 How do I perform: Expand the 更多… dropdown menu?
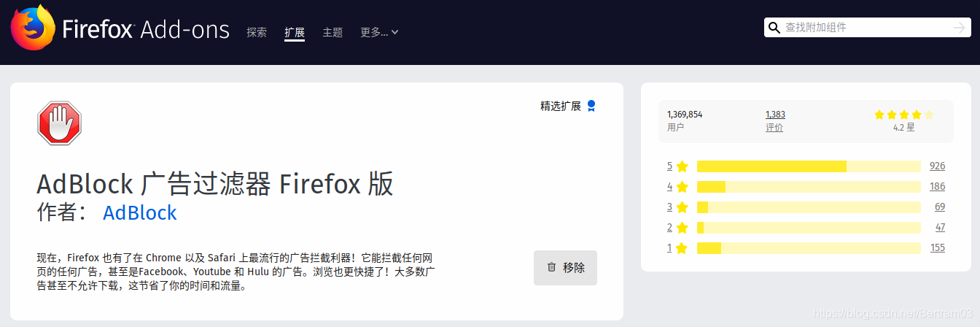[379, 32]
